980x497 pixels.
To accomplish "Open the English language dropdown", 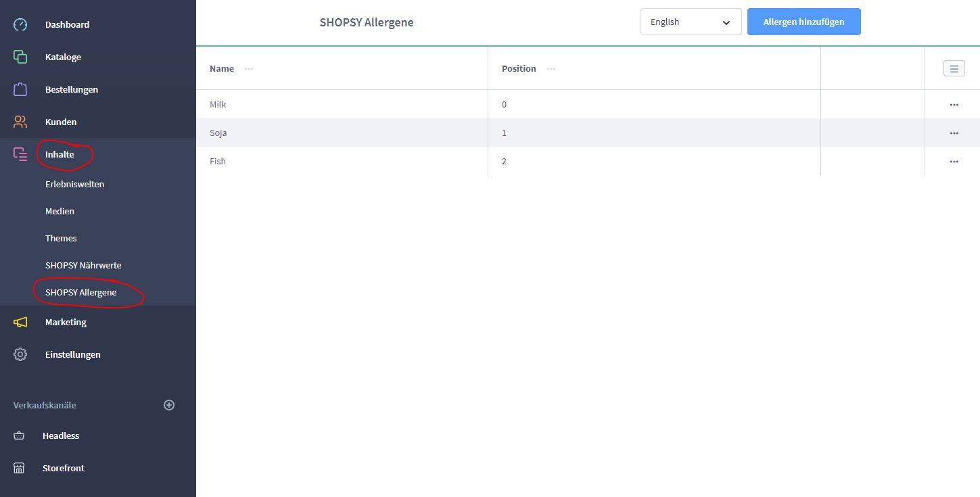I will pos(691,22).
